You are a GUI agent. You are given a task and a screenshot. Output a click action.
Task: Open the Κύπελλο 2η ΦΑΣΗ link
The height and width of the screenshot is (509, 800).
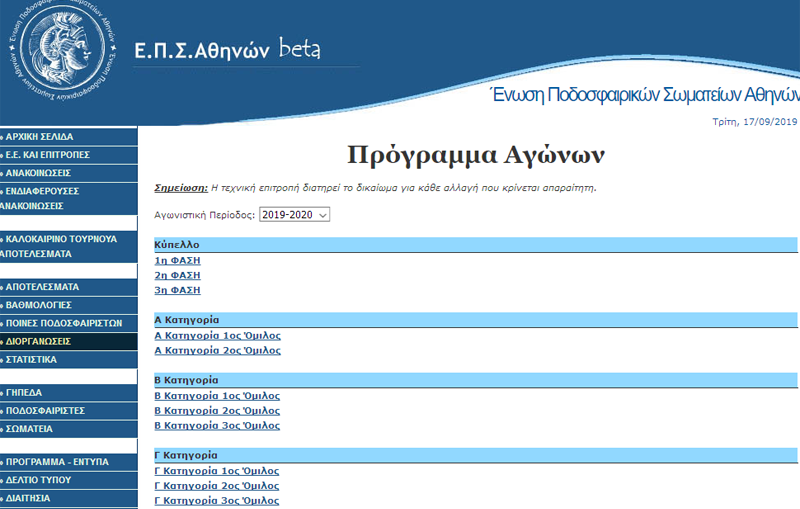178,275
